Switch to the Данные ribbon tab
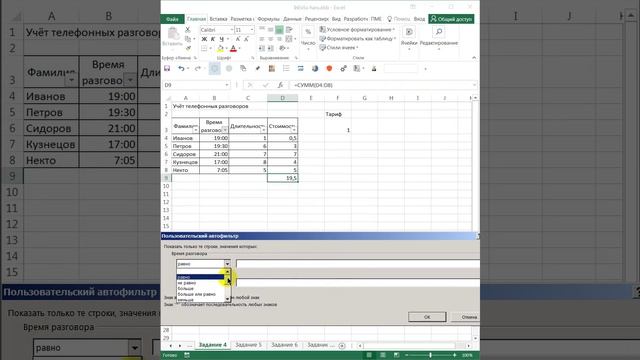Viewport: 640px width, 360px height. click(x=292, y=19)
